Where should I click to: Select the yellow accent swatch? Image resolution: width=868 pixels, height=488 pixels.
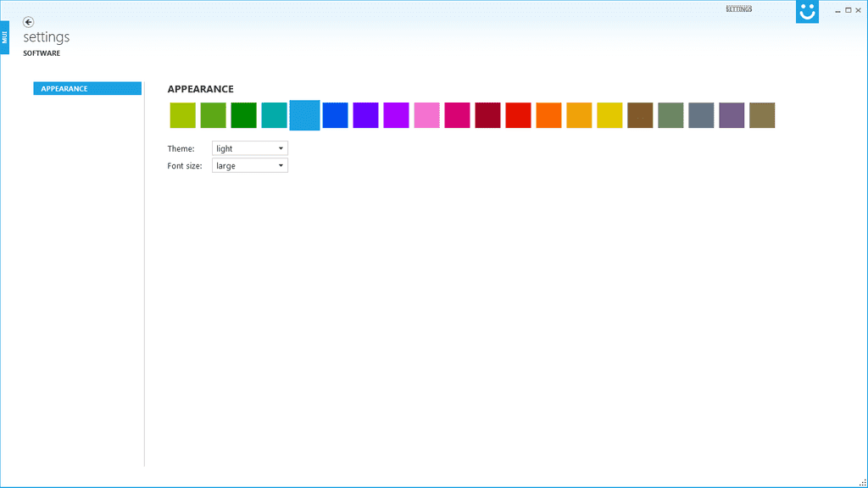[609, 115]
